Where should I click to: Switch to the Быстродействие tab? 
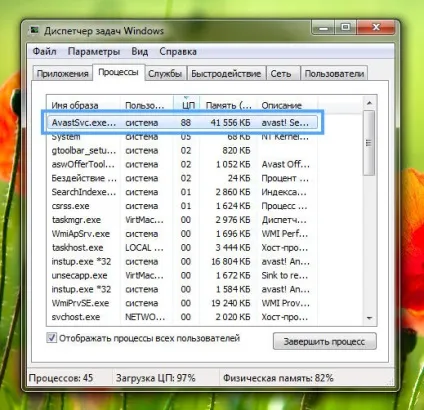226,73
